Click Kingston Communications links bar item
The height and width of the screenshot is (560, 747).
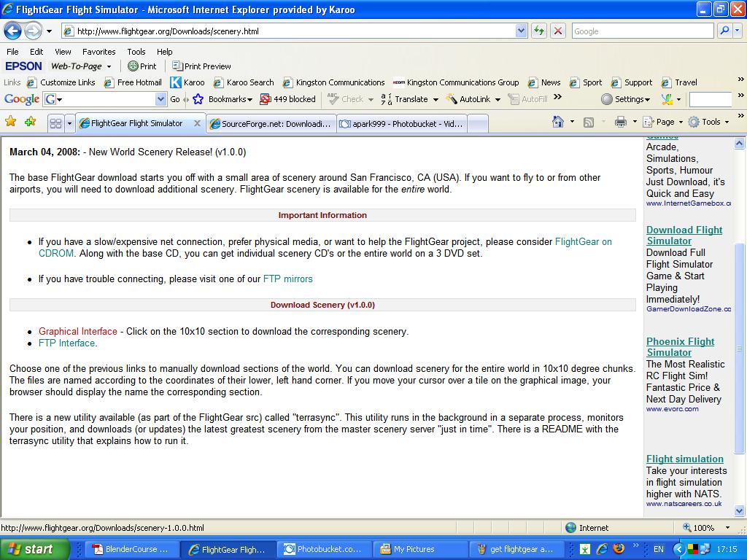[x=333, y=82]
